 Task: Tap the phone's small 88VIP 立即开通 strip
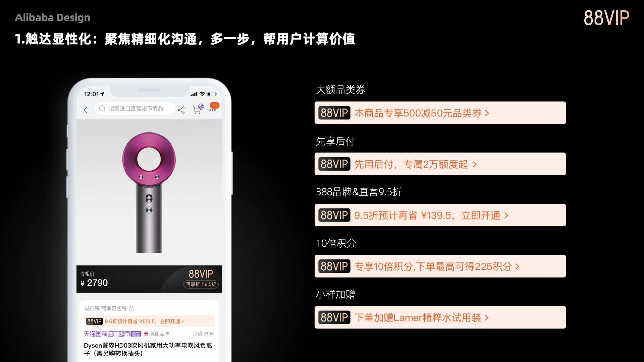149,321
